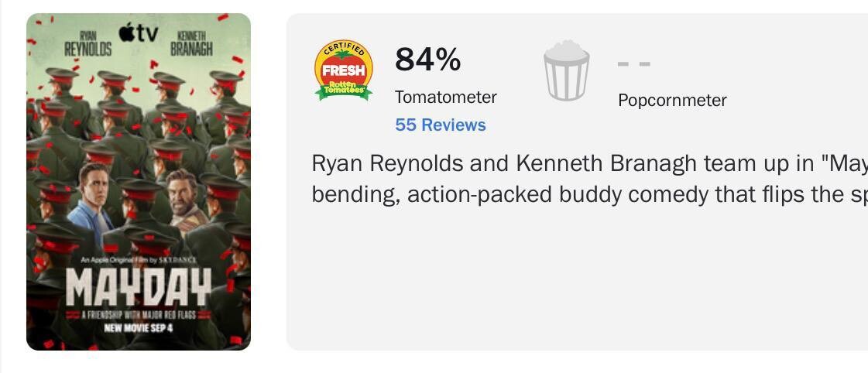868x373 pixels.
Task: Click the gray popcorn bucket icon
Action: point(566,70)
